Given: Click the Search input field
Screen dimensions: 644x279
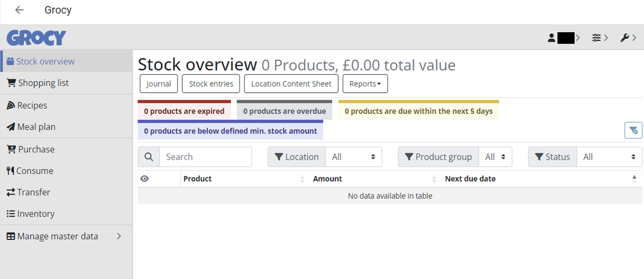Looking at the screenshot, I should 206,157.
